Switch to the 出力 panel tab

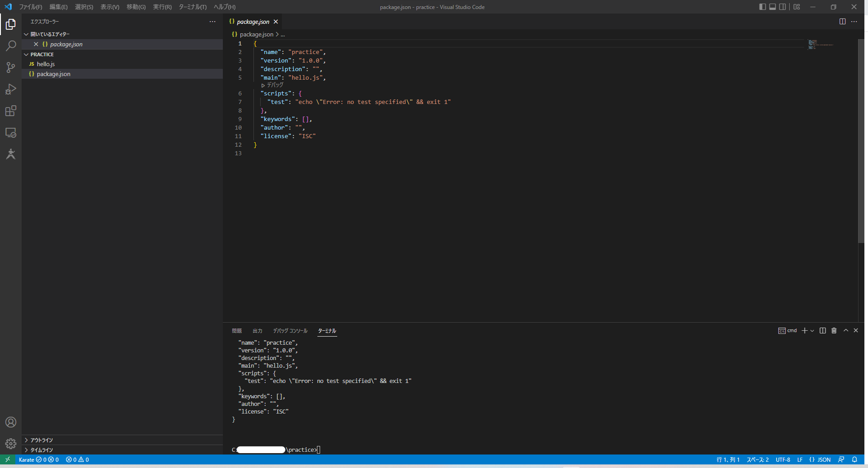pos(257,331)
